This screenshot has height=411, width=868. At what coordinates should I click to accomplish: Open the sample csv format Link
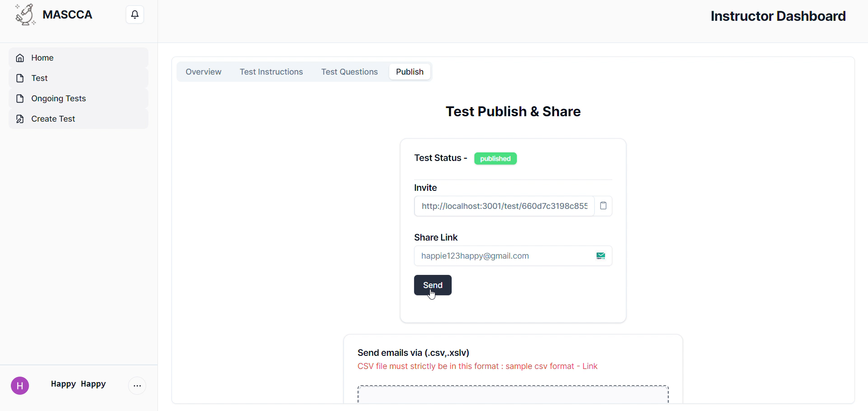point(590,366)
